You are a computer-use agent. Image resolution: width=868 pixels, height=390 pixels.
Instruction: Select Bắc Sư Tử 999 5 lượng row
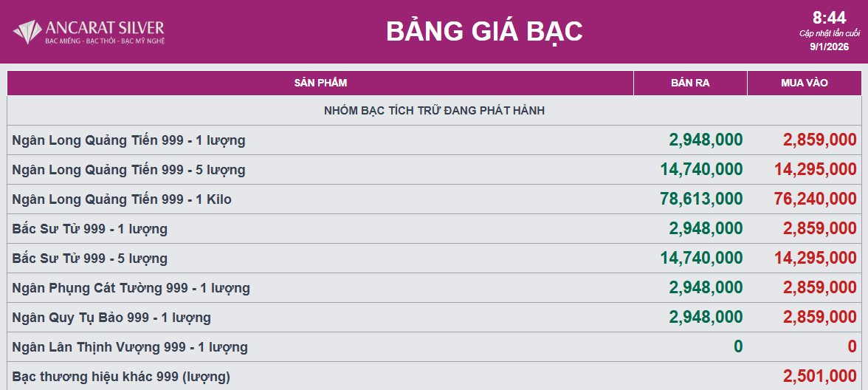point(90,259)
